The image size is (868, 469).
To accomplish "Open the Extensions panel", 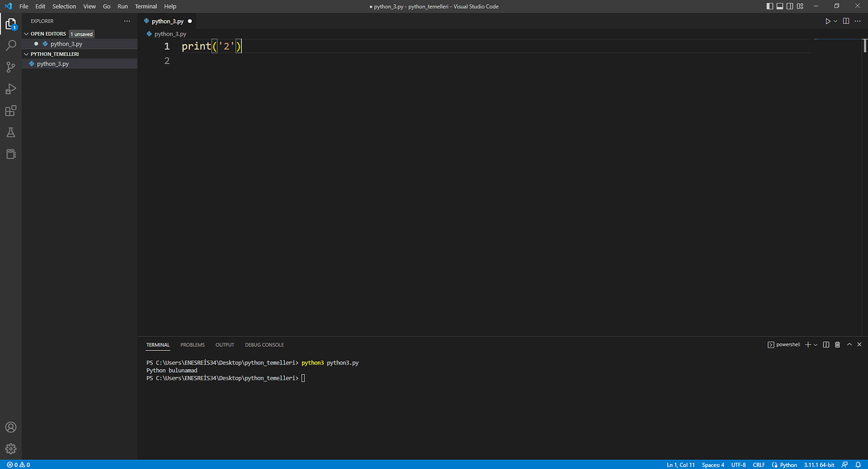I will pyautogui.click(x=10, y=111).
